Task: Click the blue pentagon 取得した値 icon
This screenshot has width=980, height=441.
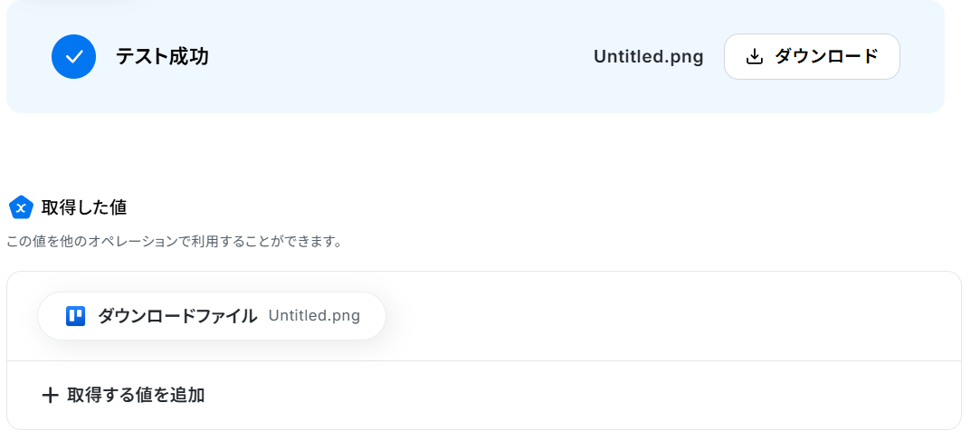Action: [x=21, y=207]
